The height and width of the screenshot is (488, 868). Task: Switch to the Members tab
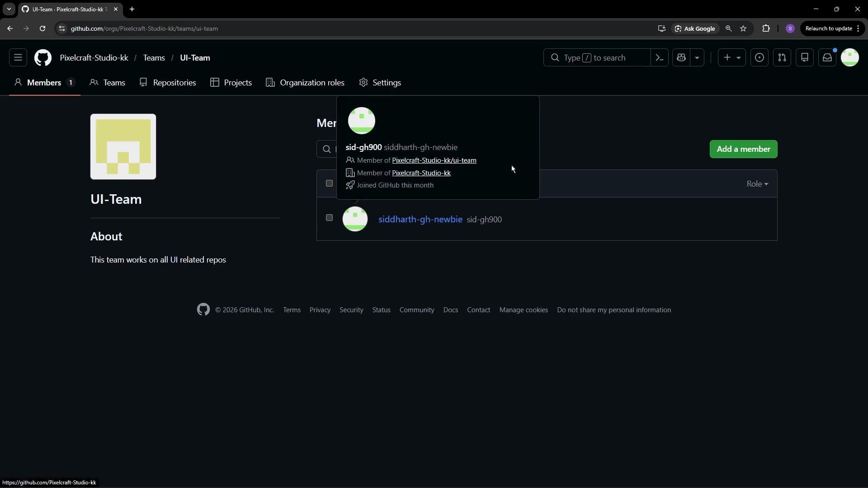coord(44,83)
